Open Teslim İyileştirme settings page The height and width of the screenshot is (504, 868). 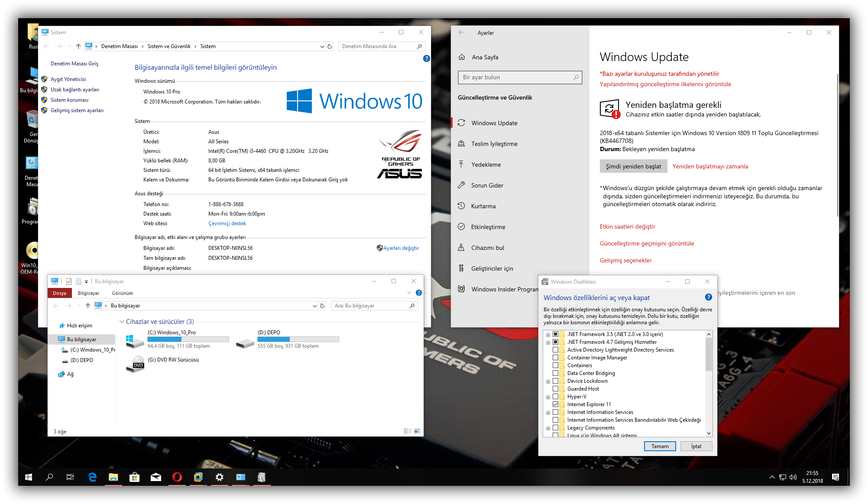tap(494, 144)
